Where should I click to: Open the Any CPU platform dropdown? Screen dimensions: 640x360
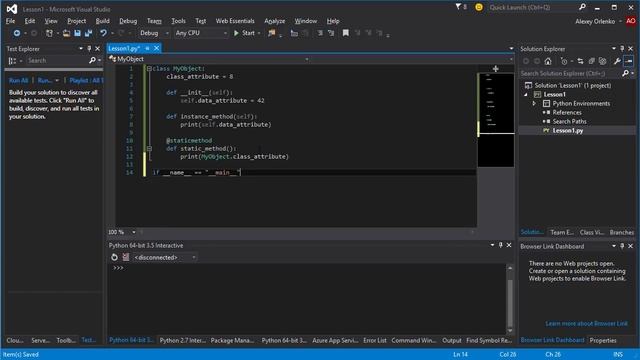(225, 33)
